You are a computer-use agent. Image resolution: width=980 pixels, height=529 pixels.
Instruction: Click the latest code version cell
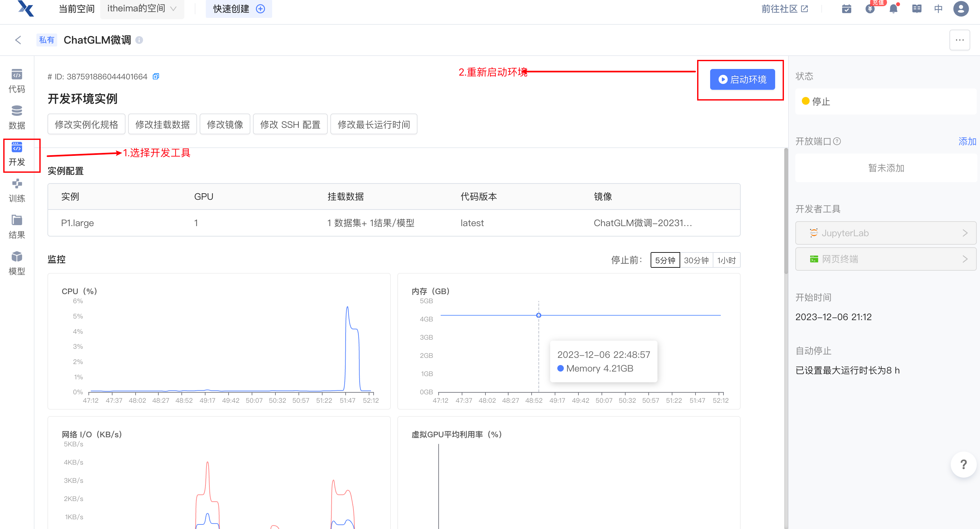click(x=472, y=223)
